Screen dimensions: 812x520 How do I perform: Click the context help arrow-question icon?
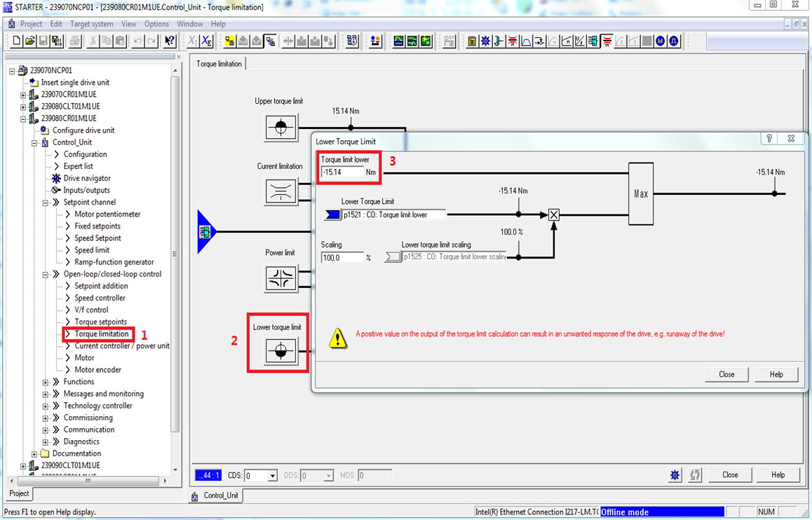click(170, 41)
